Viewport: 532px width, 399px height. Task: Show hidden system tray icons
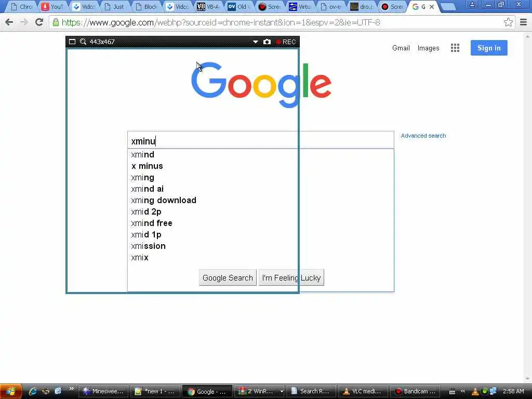coord(463,391)
